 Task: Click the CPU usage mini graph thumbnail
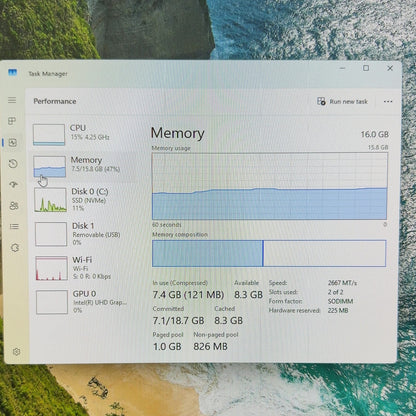(x=49, y=135)
